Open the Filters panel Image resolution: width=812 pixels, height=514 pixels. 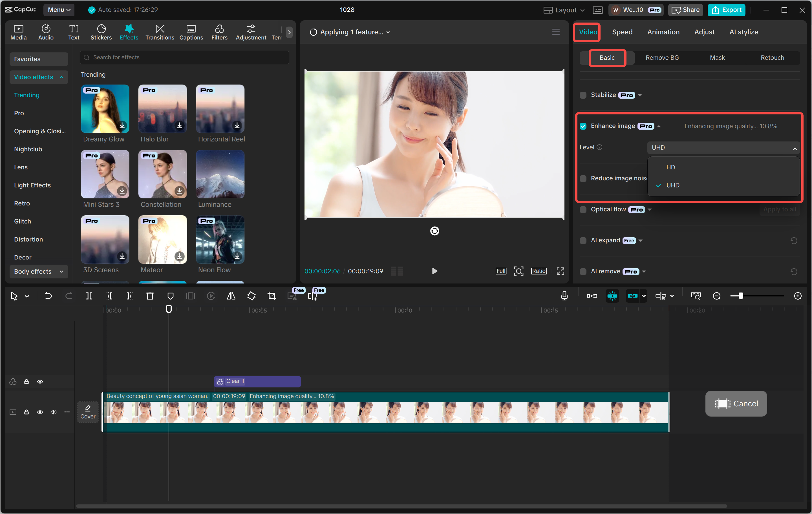point(220,32)
